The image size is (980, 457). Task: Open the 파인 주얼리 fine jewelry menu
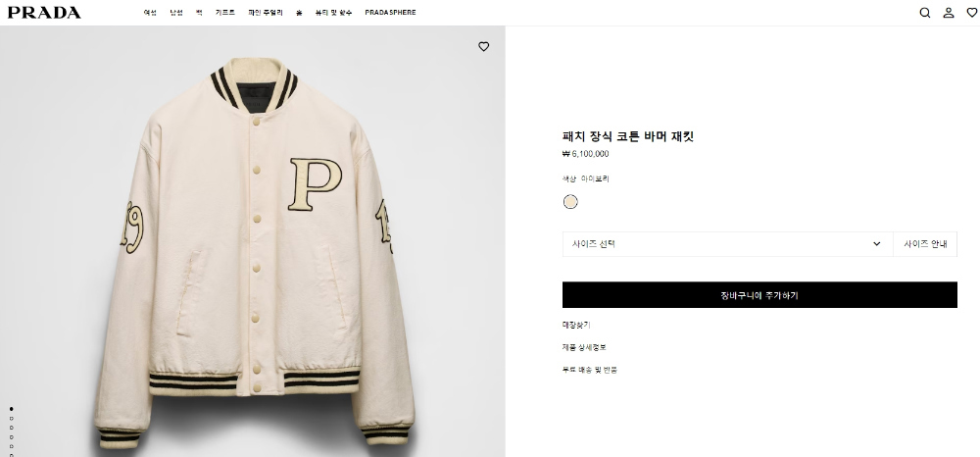[x=265, y=13]
